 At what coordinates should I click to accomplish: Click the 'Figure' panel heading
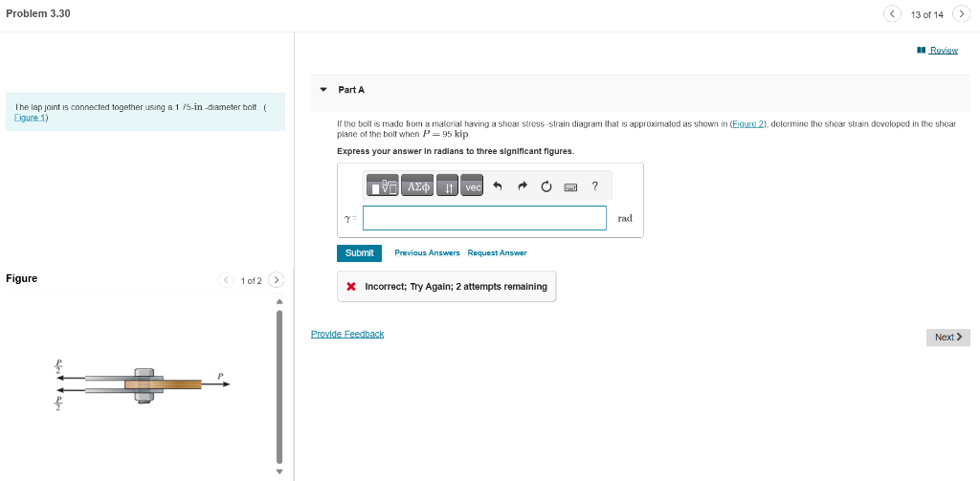pos(21,278)
